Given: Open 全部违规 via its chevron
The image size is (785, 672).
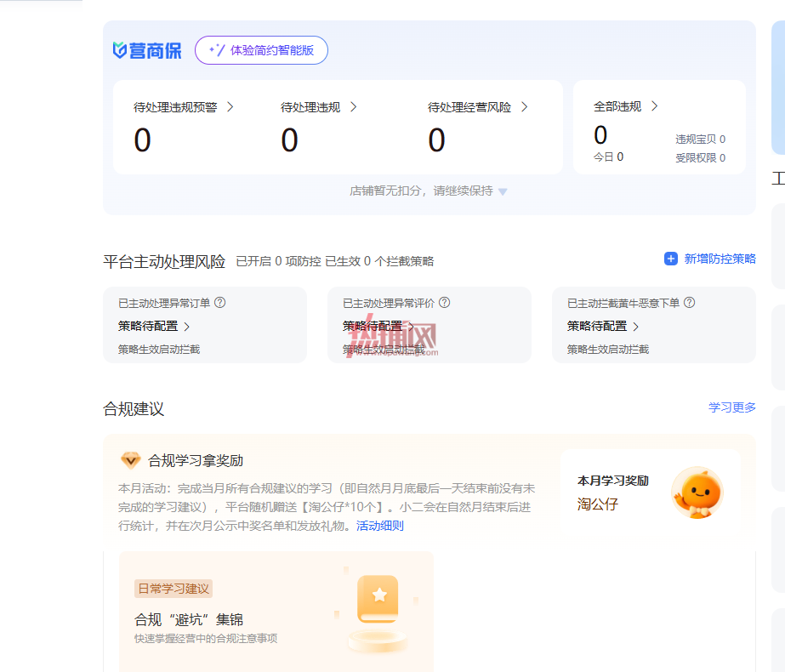Looking at the screenshot, I should [654, 106].
